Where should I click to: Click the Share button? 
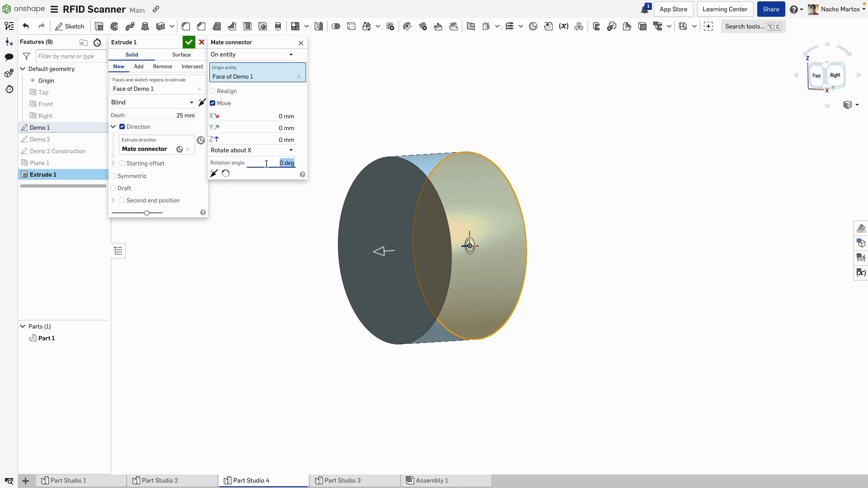[x=770, y=9]
